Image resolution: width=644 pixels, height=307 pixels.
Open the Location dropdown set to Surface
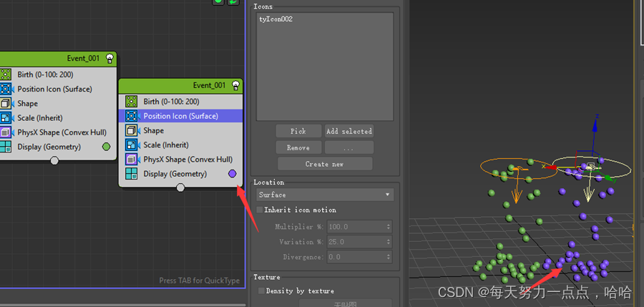(324, 195)
